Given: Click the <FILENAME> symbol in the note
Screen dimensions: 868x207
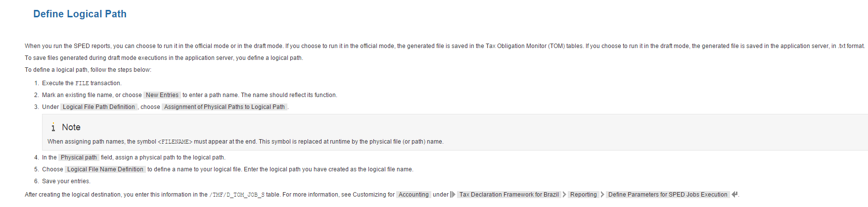Looking at the screenshot, I should (175, 142).
